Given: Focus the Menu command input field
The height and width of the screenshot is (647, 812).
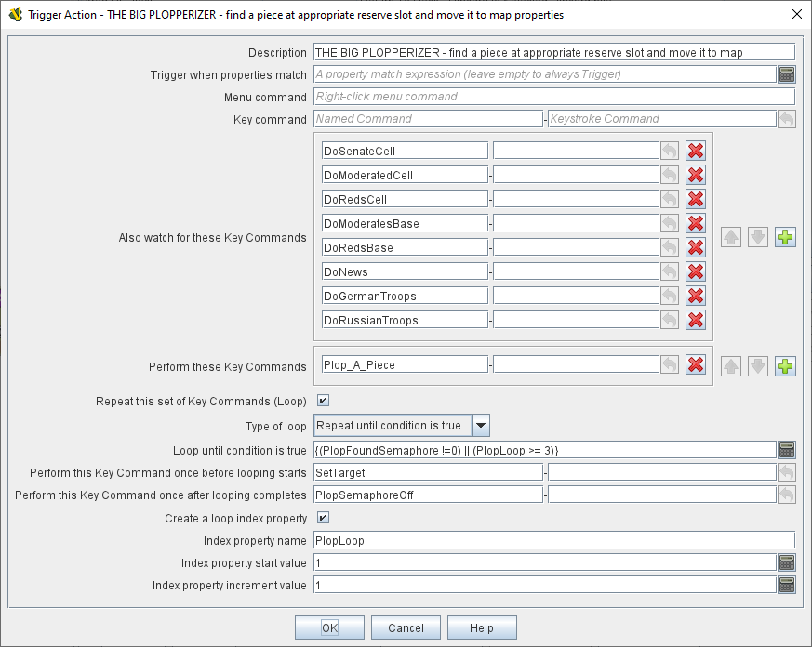Looking at the screenshot, I should (x=553, y=97).
